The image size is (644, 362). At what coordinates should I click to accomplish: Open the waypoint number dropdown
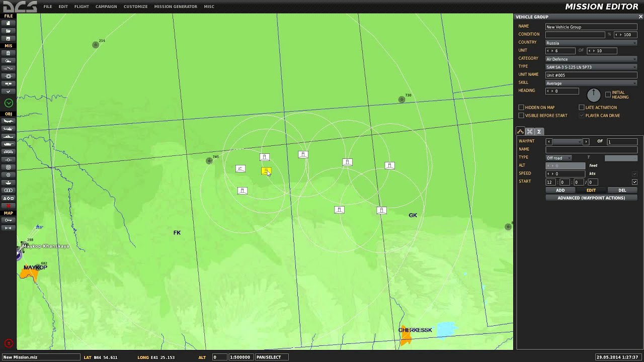click(x=567, y=142)
